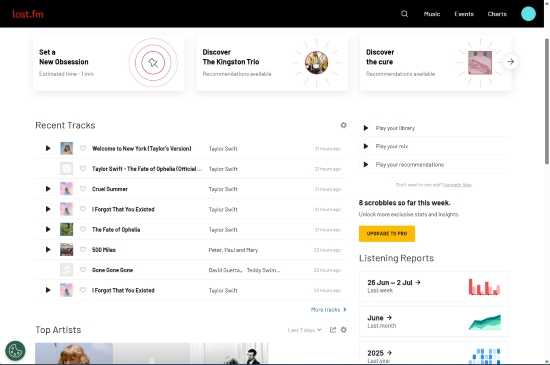Image resolution: width=550 pixels, height=365 pixels.
Task: Open the More tracks link
Action: point(329,310)
